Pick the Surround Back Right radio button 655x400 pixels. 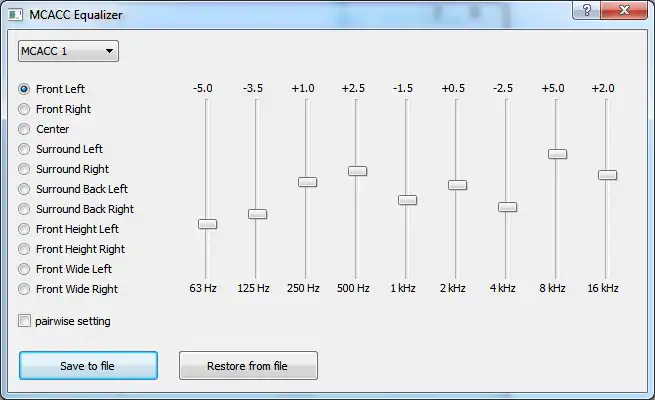click(x=24, y=209)
